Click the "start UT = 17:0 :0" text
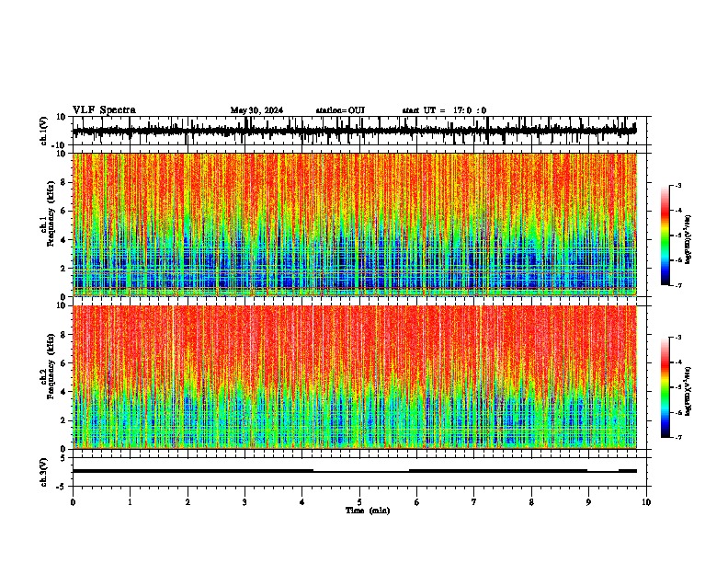The image size is (728, 563). 444,110
